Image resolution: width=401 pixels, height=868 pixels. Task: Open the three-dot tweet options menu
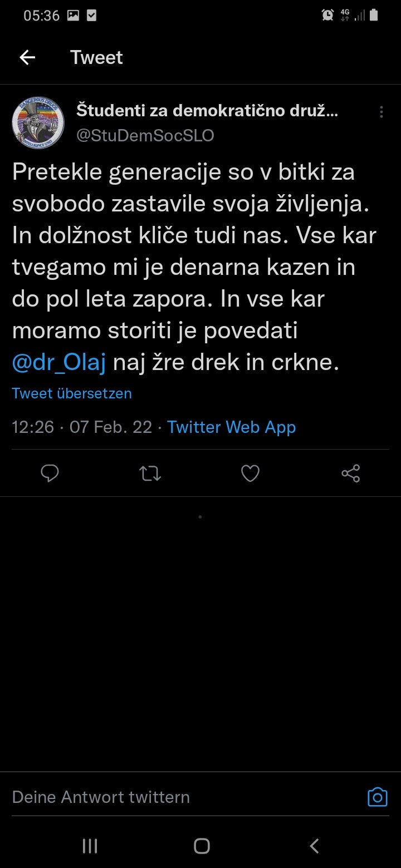coord(382,112)
